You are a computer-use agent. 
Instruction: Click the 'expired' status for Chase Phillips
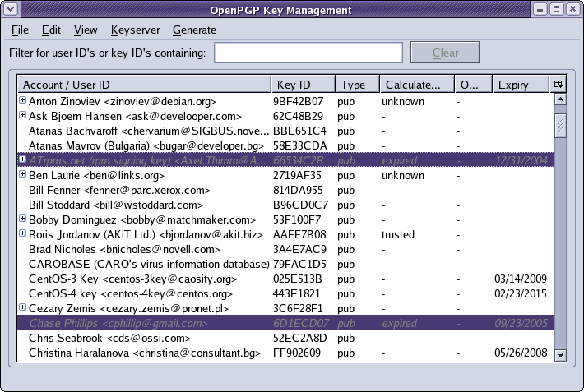pos(399,323)
